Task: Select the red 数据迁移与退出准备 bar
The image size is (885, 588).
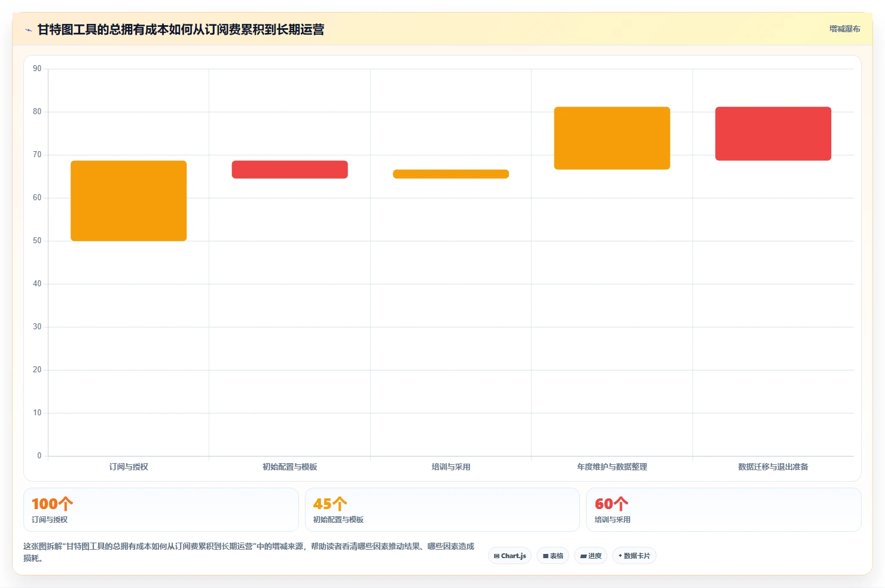Action: coord(773,134)
